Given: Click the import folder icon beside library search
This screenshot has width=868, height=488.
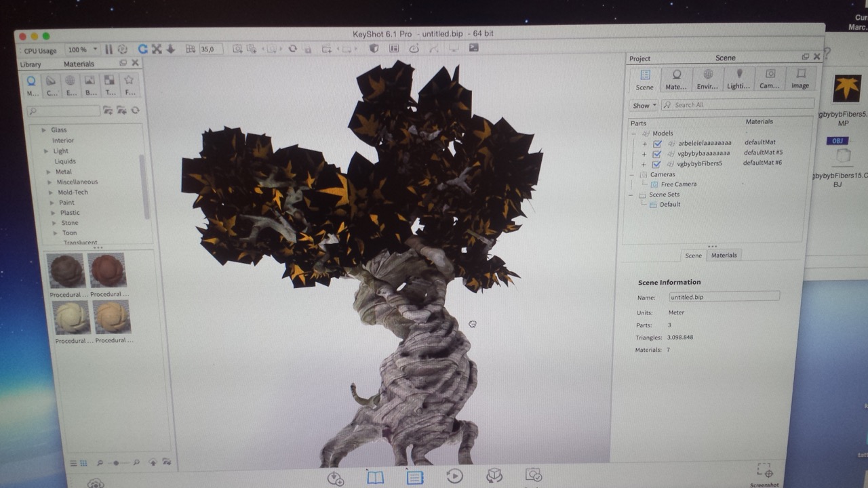Looking at the screenshot, I should [121, 110].
